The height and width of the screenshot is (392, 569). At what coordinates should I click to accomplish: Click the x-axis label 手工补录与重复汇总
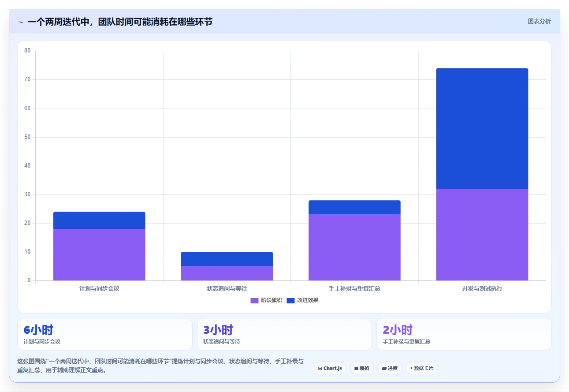pos(354,288)
